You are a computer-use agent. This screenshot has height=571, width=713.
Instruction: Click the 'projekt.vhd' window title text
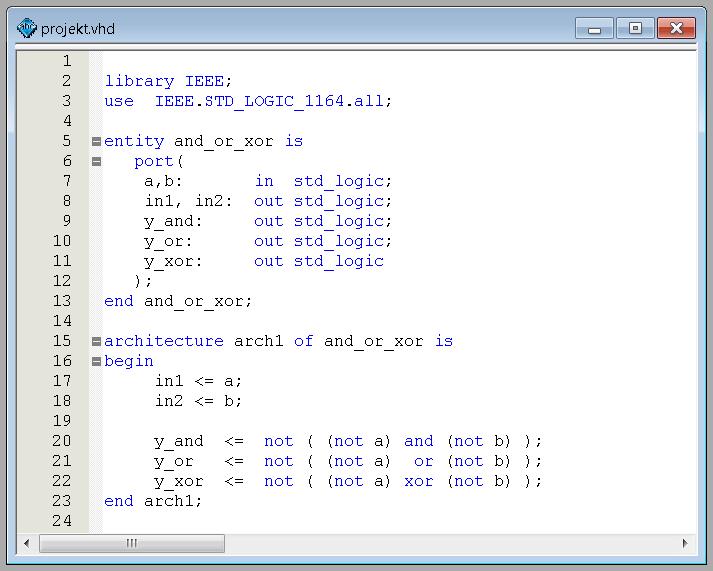point(78,29)
